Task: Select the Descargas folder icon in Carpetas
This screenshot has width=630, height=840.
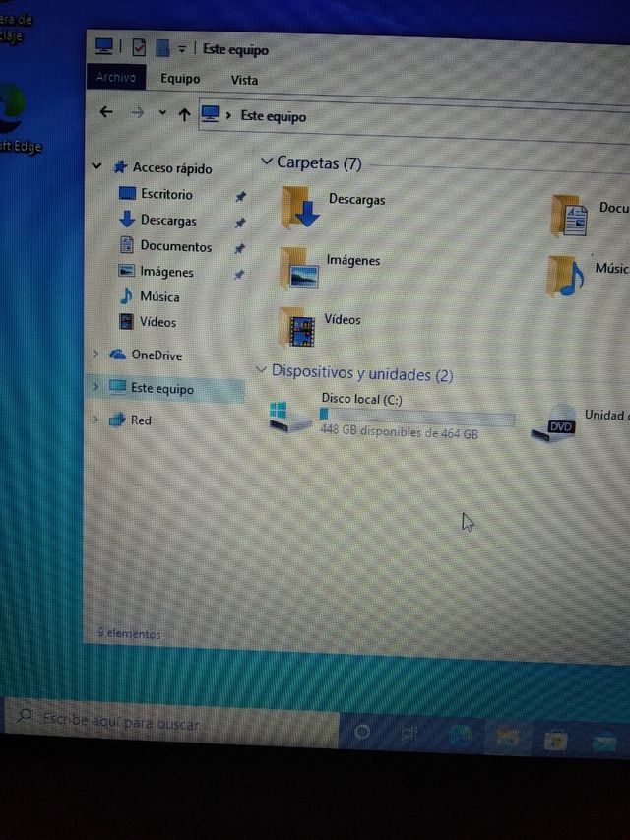Action: (299, 208)
